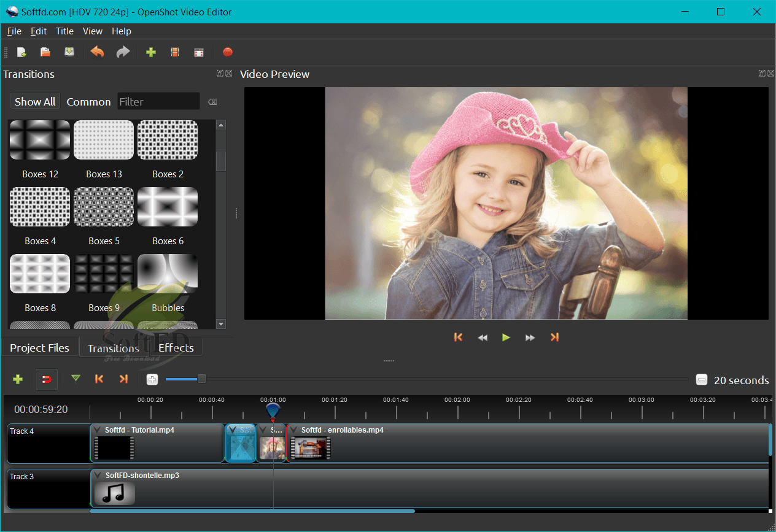Create a new project from the toolbar
The height and width of the screenshot is (532, 776).
(x=21, y=52)
